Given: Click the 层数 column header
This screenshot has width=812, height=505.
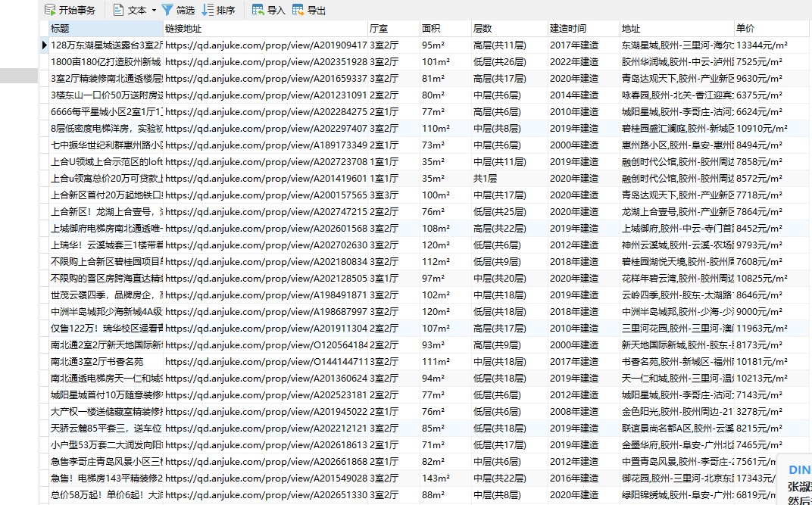Looking at the screenshot, I should [x=510, y=29].
